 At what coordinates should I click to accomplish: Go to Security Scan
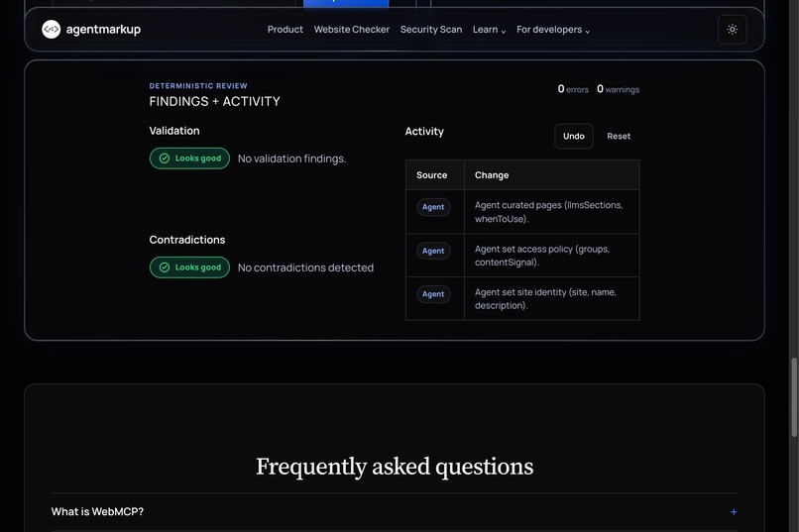click(x=431, y=30)
